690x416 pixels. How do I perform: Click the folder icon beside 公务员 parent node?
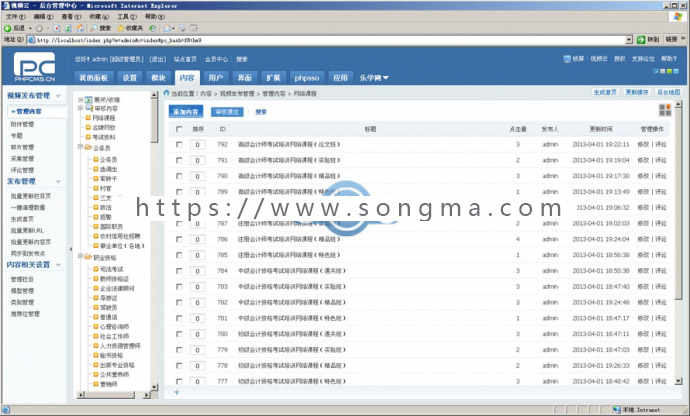(x=88, y=147)
